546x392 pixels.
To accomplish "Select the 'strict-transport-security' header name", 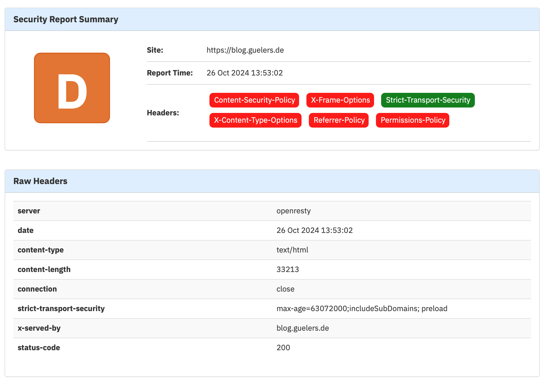I will pyautogui.click(x=61, y=309).
